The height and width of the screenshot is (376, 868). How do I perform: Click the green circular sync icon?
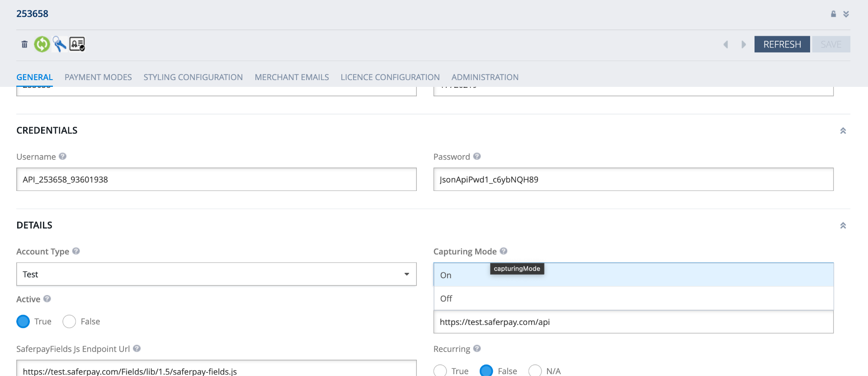42,44
